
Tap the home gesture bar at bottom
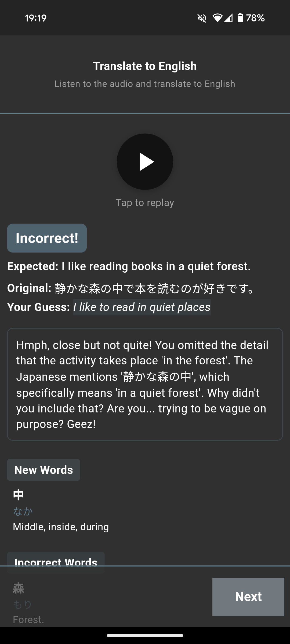tap(145, 635)
